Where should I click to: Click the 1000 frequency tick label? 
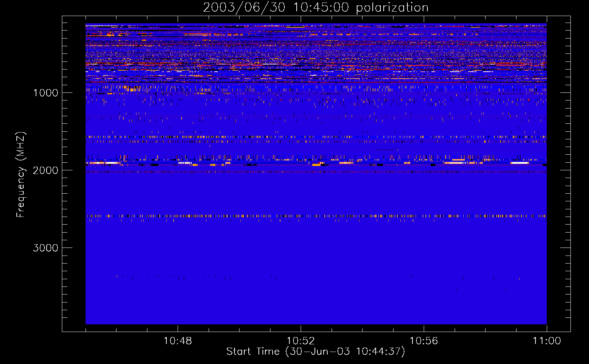46,93
